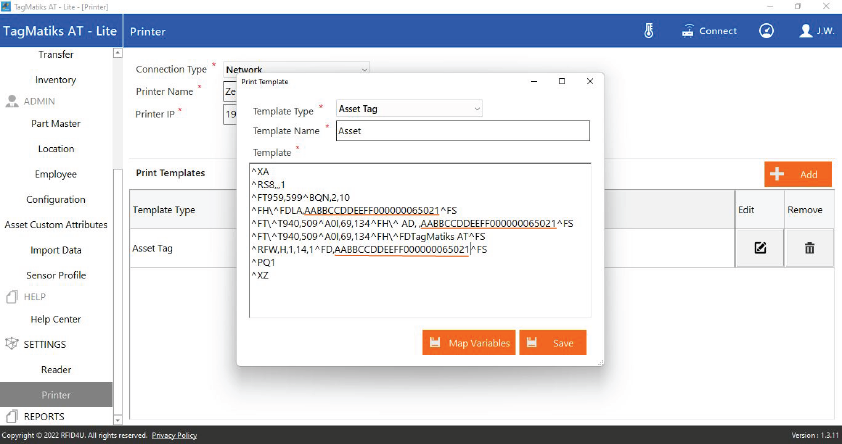Viewport: 842px width, 444px height.
Task: Open the Privacy Policy link
Action: [x=174, y=436]
